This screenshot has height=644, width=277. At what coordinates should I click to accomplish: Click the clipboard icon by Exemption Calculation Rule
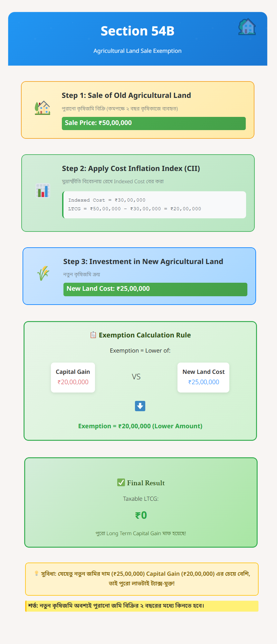[x=93, y=335]
